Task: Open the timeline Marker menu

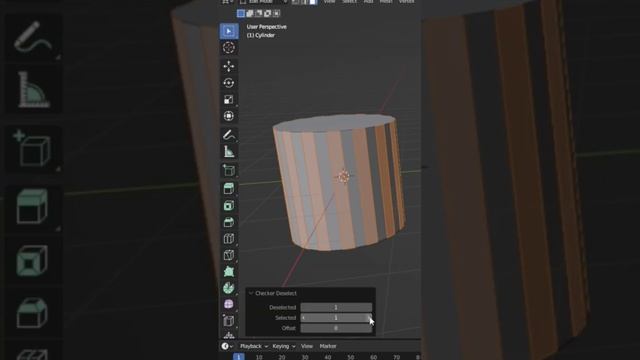Action: 328,346
